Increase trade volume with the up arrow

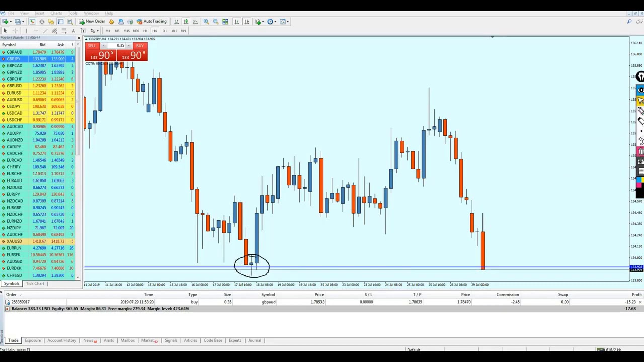129,45
